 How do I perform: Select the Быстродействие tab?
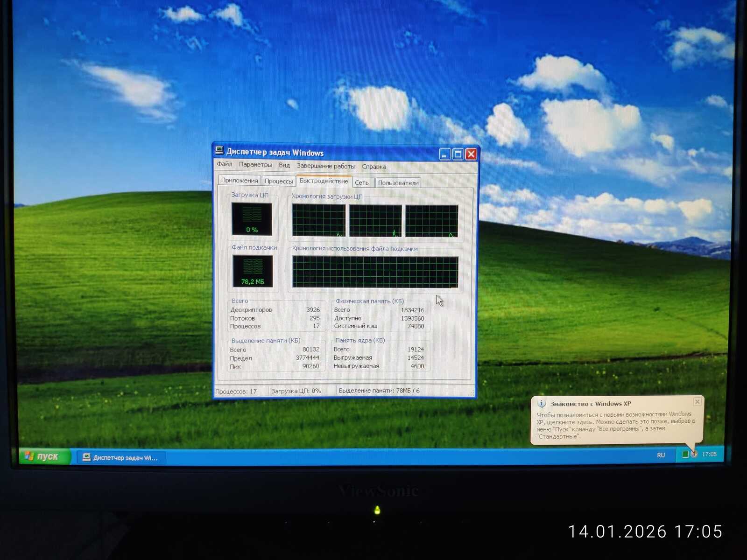coord(324,181)
